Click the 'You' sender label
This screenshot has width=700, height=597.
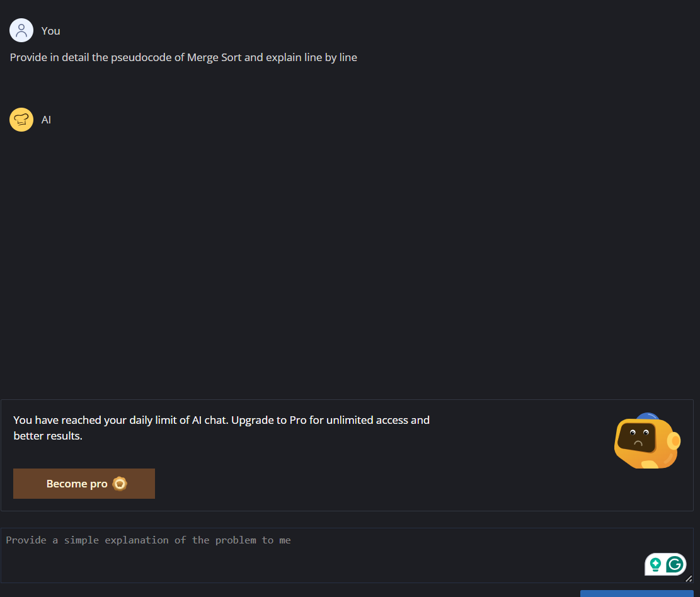tap(50, 31)
